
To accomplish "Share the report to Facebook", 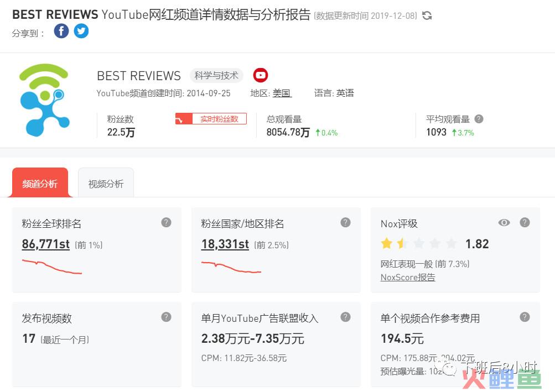I will (61, 31).
